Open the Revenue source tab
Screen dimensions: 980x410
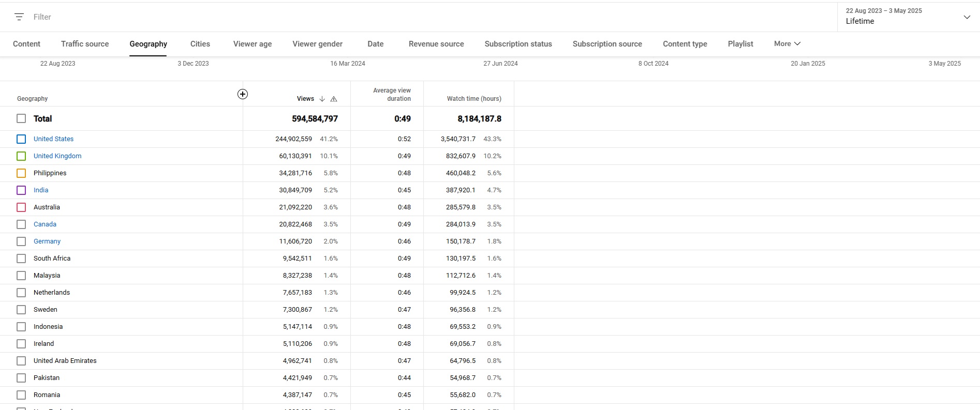[x=436, y=44]
